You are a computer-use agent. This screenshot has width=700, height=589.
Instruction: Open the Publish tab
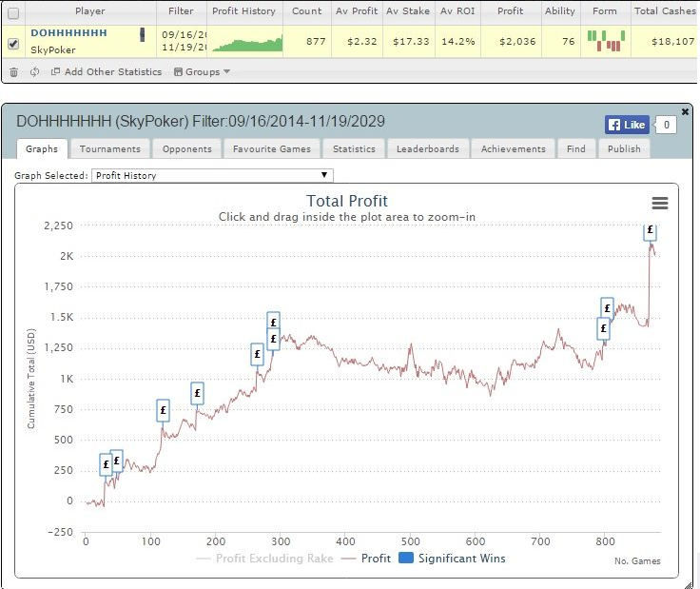624,148
